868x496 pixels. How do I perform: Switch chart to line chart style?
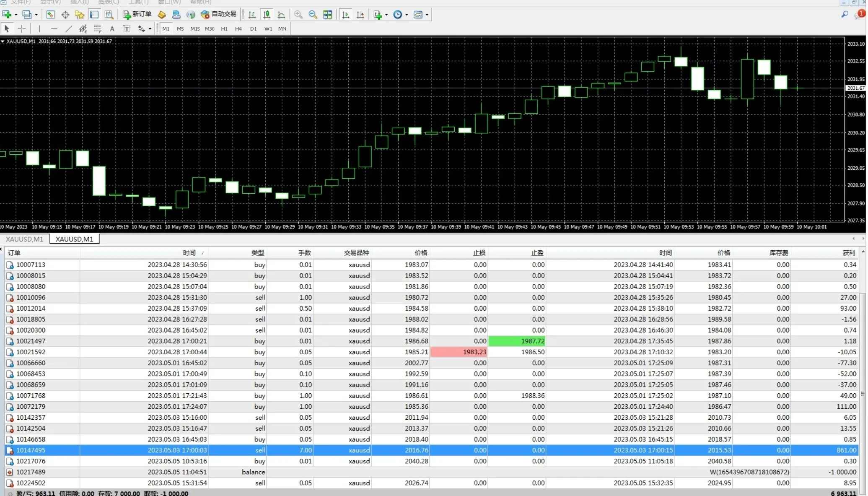pos(281,15)
